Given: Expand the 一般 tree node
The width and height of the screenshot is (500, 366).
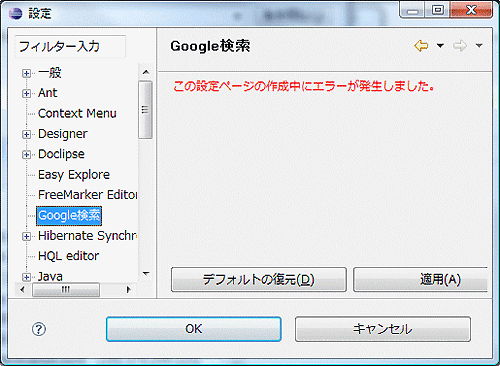Looking at the screenshot, I should click(x=26, y=73).
